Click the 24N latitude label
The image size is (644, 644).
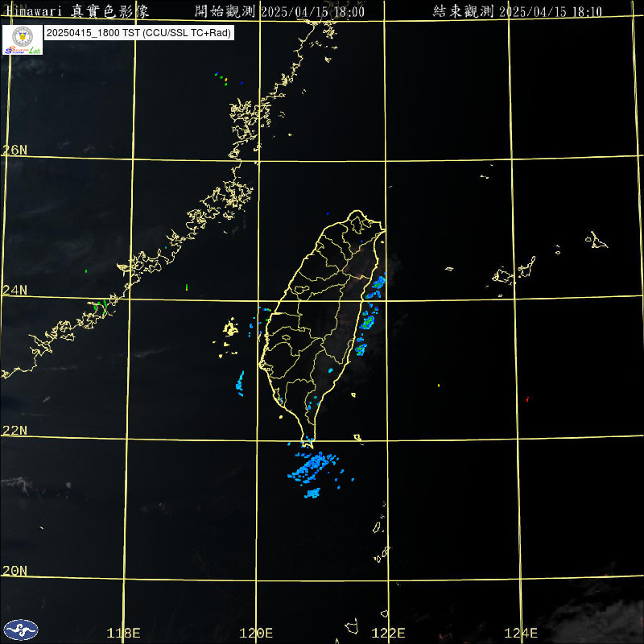pyautogui.click(x=14, y=290)
